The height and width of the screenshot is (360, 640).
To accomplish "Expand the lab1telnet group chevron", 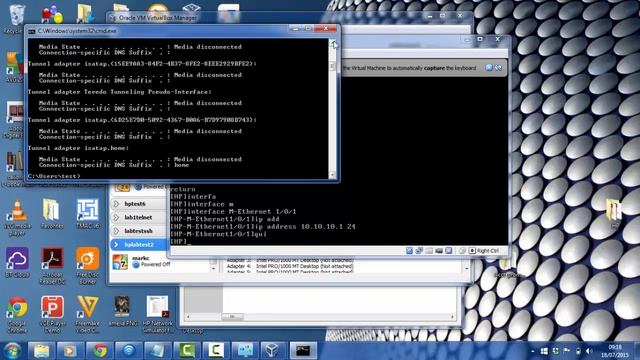I will [116, 218].
